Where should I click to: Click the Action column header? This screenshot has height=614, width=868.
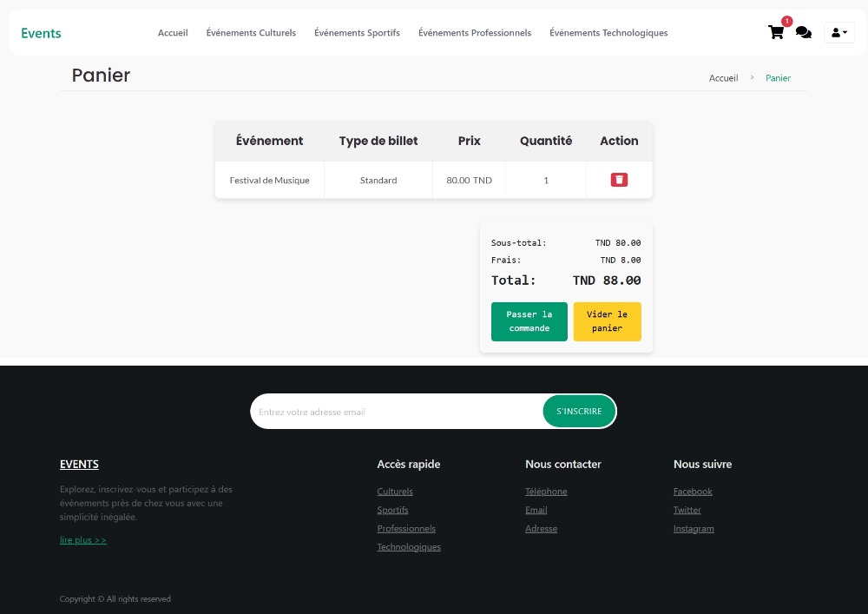[619, 141]
